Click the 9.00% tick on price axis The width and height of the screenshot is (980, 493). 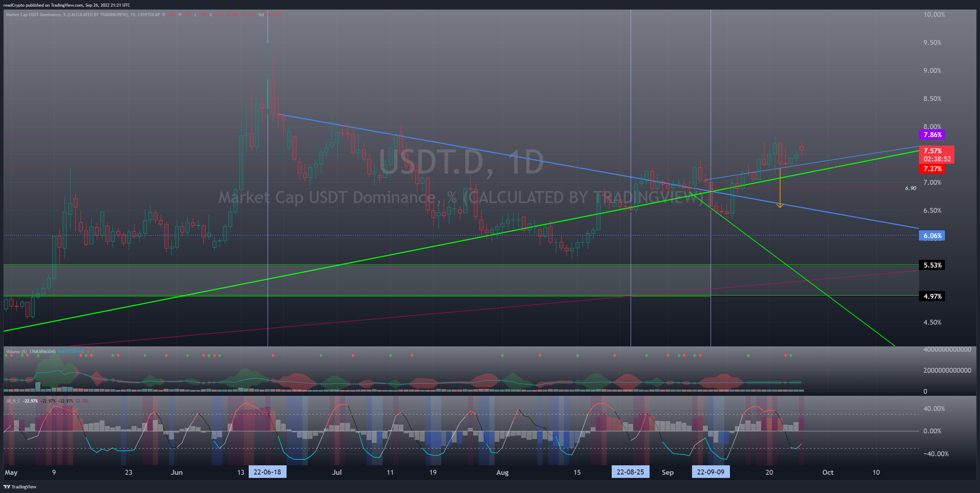tap(932, 70)
